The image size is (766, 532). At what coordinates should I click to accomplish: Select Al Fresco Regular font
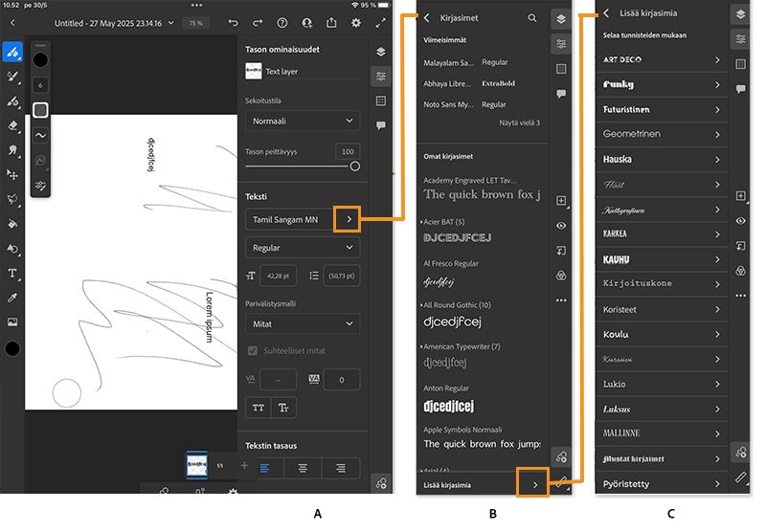482,274
